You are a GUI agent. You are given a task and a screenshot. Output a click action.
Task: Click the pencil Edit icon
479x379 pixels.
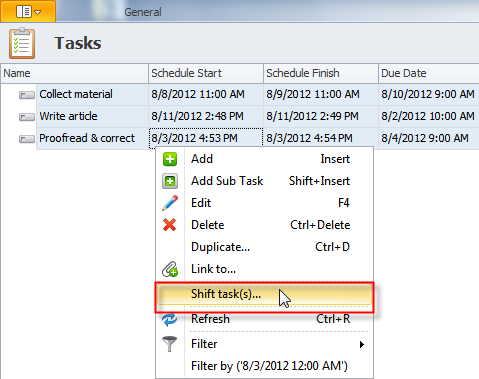(170, 203)
